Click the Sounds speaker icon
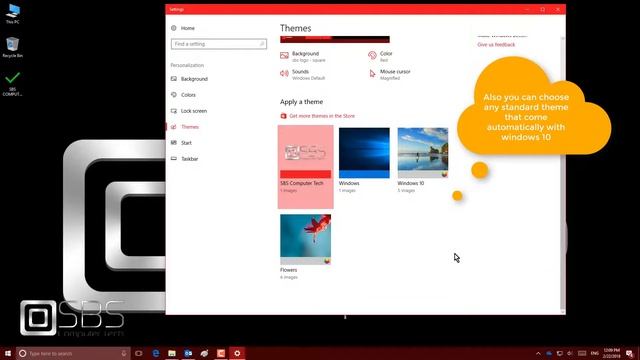The width and height of the screenshot is (640, 360). 284,73
